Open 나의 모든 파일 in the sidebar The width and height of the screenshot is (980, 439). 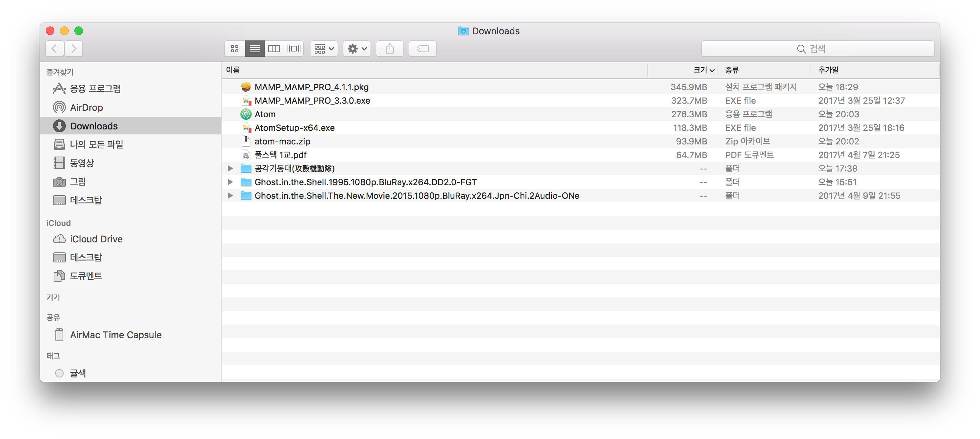click(131, 144)
